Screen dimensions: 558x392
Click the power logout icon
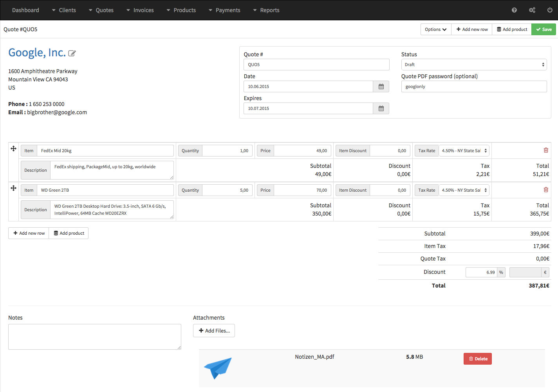coord(550,10)
